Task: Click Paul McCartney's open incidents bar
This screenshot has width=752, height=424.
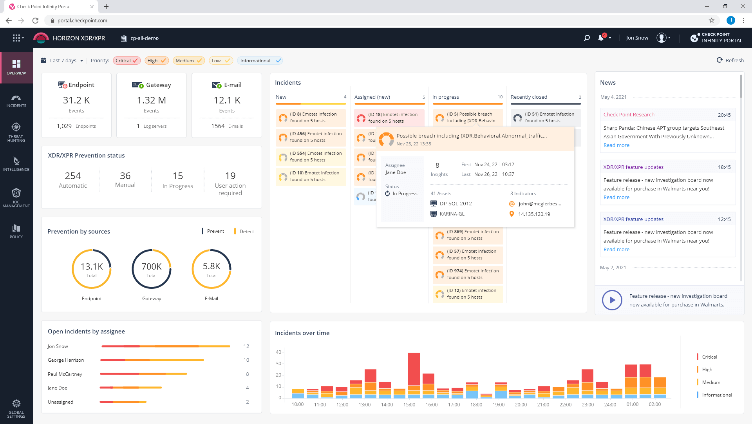Action: 143,374
